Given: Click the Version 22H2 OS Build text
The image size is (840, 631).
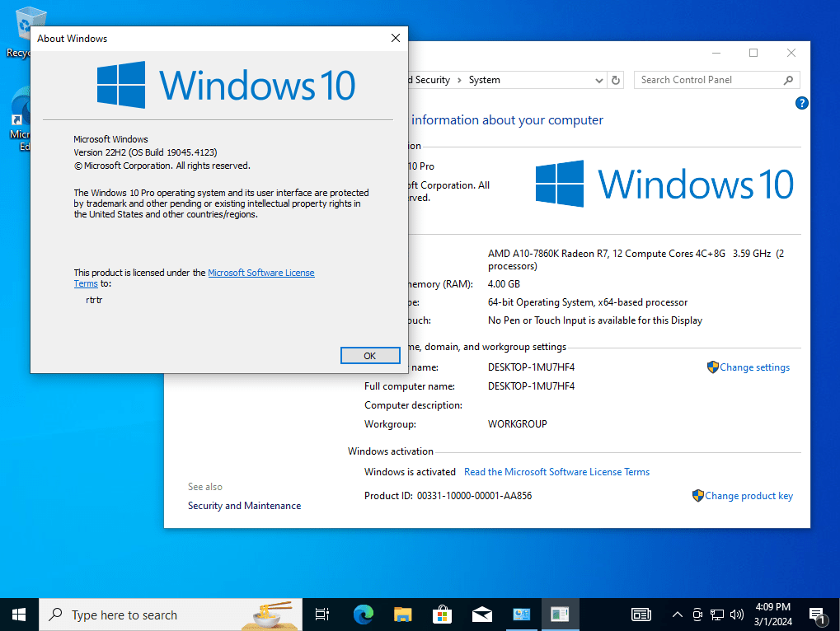Looking at the screenshot, I should (145, 152).
